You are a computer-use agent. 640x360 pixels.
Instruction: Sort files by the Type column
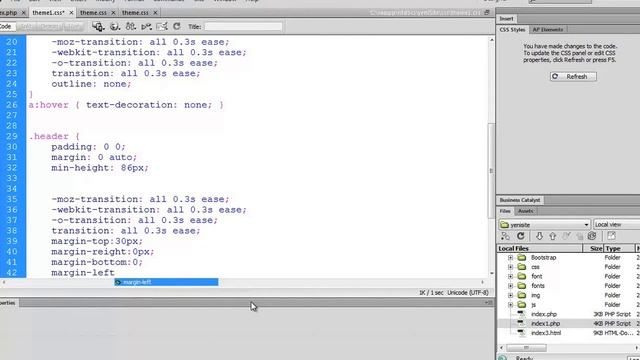619,248
